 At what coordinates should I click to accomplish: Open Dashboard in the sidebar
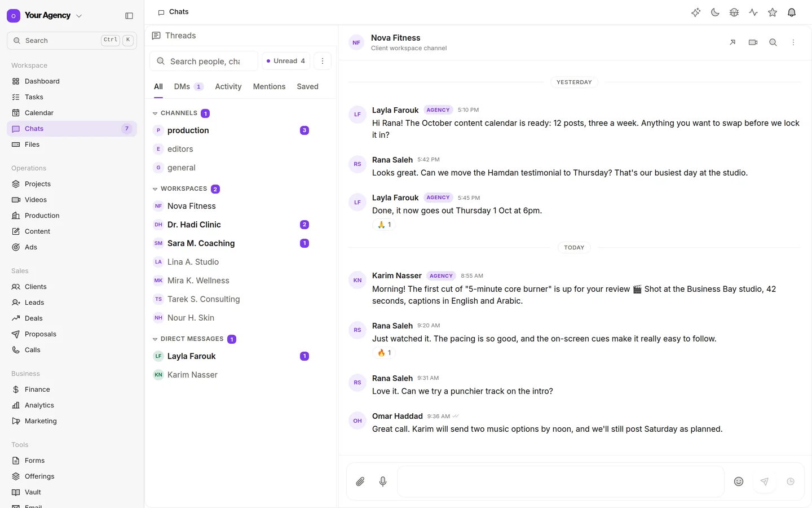(72, 81)
